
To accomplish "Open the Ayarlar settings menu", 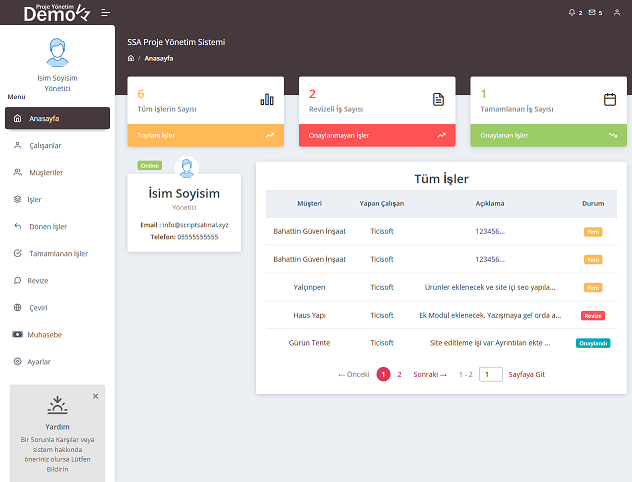I will click(39, 361).
